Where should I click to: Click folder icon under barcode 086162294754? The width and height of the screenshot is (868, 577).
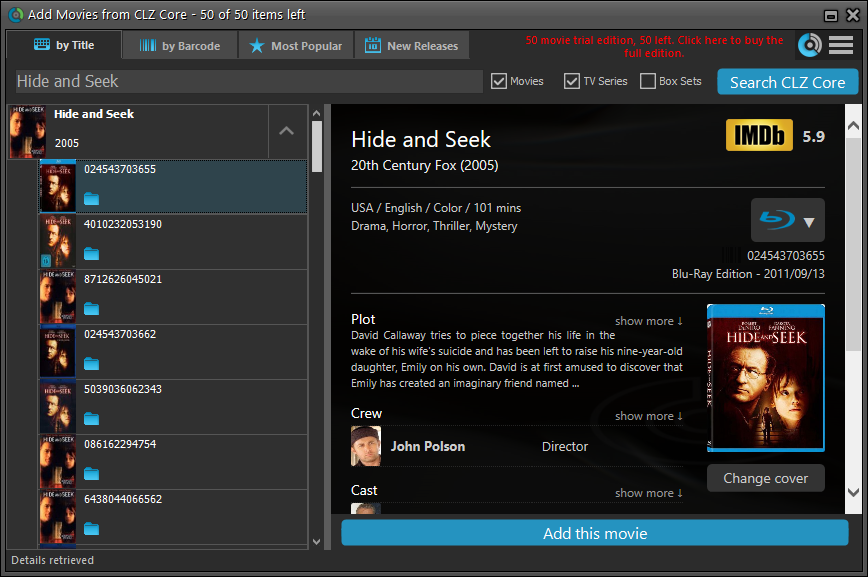click(x=92, y=473)
